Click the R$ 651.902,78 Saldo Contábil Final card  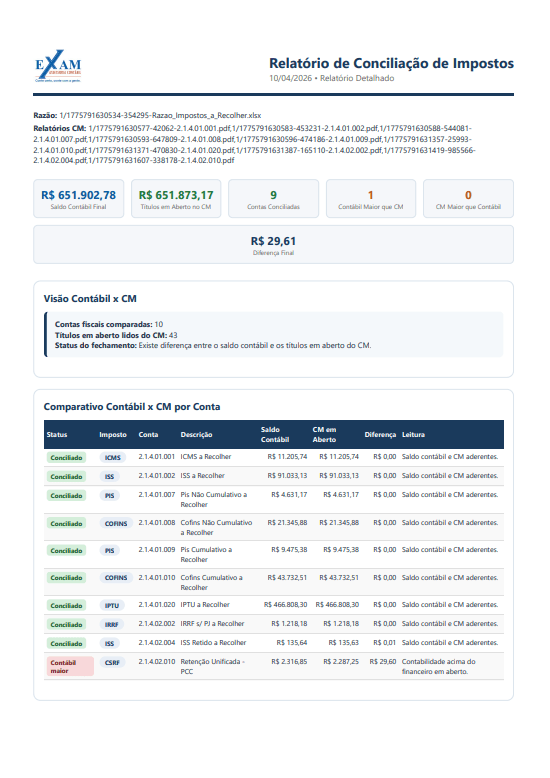coord(78,198)
